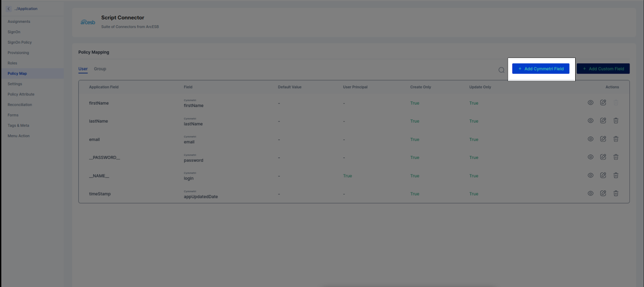Go back using the Application chevron
The image size is (644, 287).
click(9, 9)
